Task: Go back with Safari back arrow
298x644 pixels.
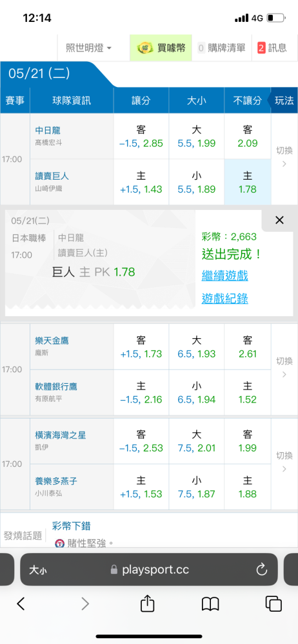Action: point(21,604)
